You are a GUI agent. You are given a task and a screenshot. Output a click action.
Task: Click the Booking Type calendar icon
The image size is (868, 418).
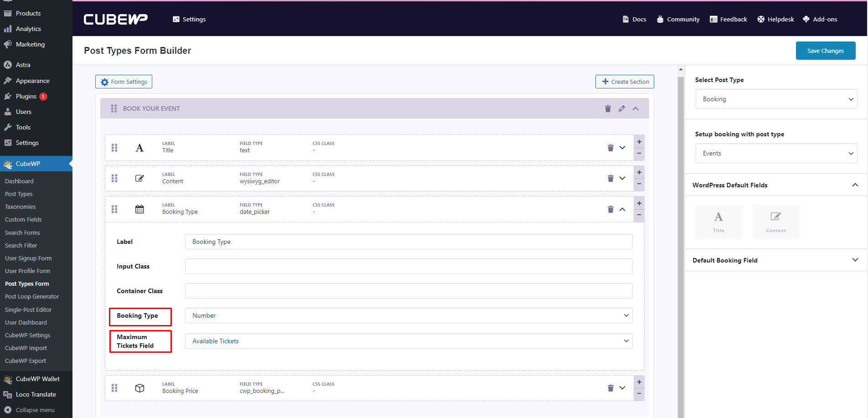click(139, 209)
